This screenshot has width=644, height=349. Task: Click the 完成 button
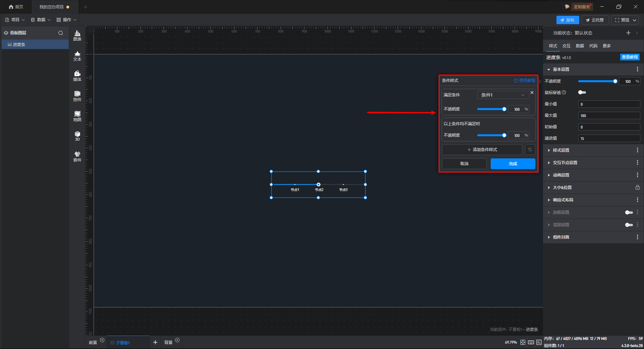513,164
